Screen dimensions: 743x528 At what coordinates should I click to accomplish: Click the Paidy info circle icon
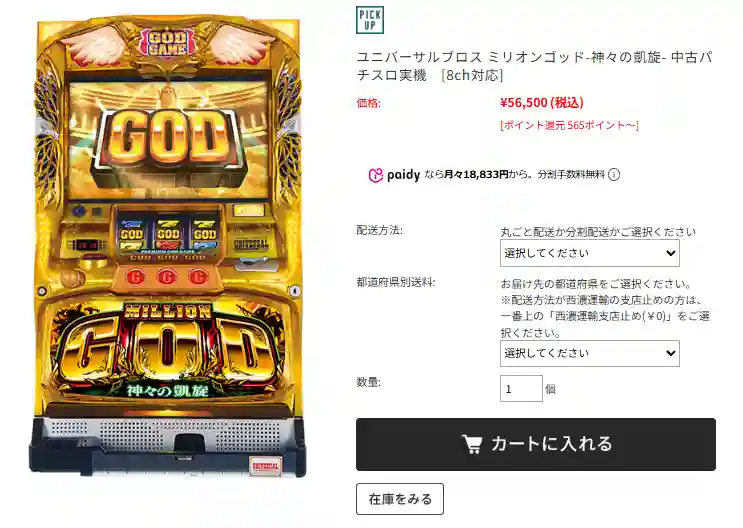pos(614,175)
